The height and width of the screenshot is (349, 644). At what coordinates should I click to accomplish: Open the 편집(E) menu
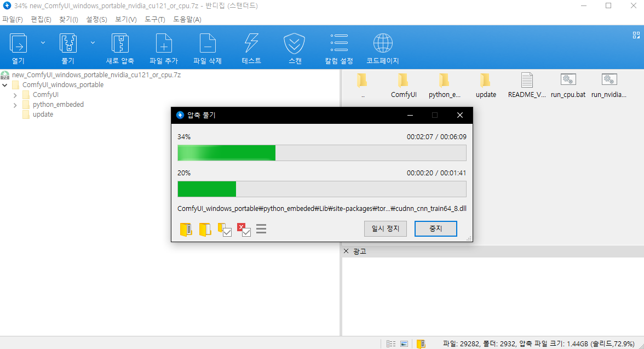(x=41, y=19)
